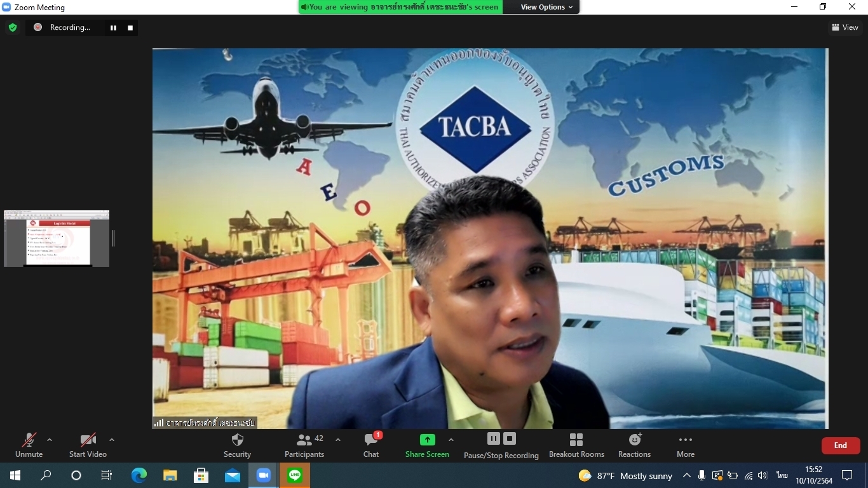Select the shared slide thumbnail
Image resolution: width=868 pixels, height=488 pixels.
click(x=57, y=238)
